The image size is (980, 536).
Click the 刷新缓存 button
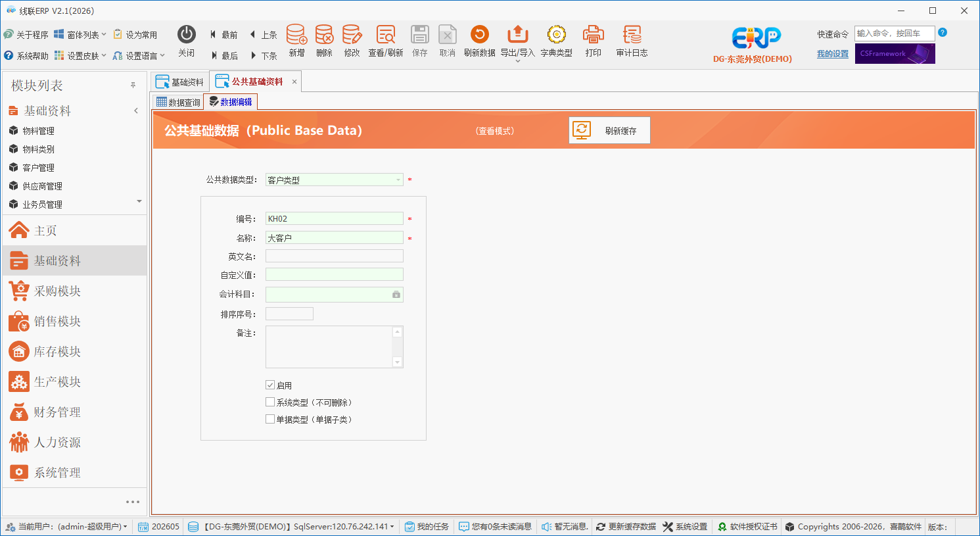pyautogui.click(x=609, y=130)
